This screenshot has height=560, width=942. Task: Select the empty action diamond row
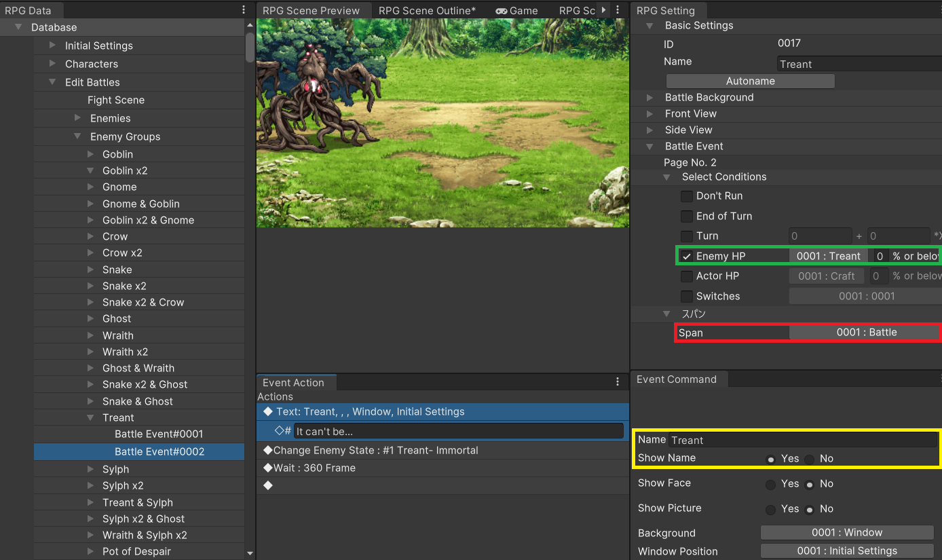click(x=267, y=485)
